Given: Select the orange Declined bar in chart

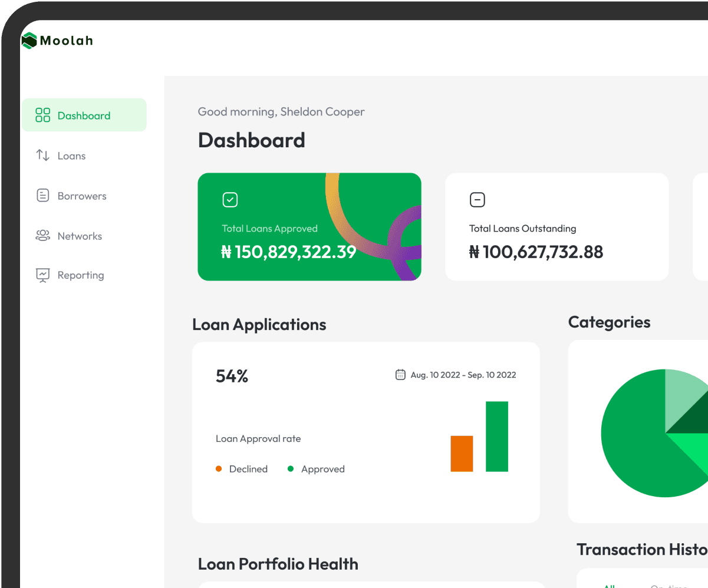Looking at the screenshot, I should tap(462, 454).
